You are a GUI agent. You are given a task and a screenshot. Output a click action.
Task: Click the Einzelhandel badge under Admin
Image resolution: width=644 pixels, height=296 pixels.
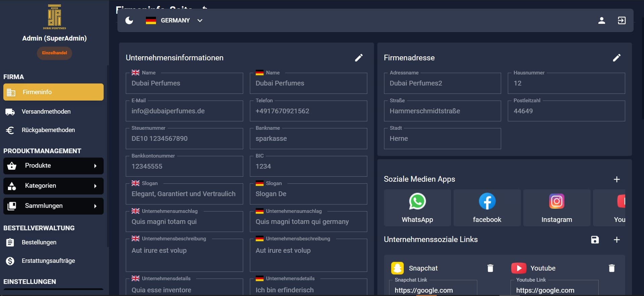click(54, 53)
